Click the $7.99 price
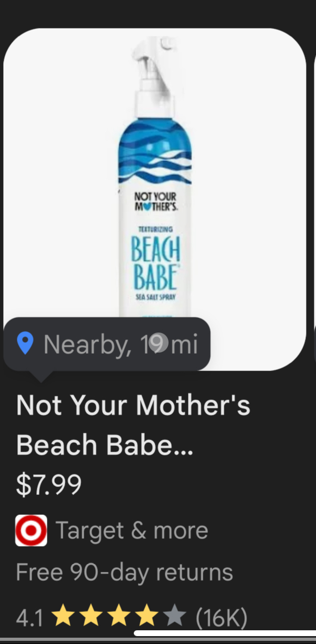This screenshot has height=644, width=316. tap(49, 485)
